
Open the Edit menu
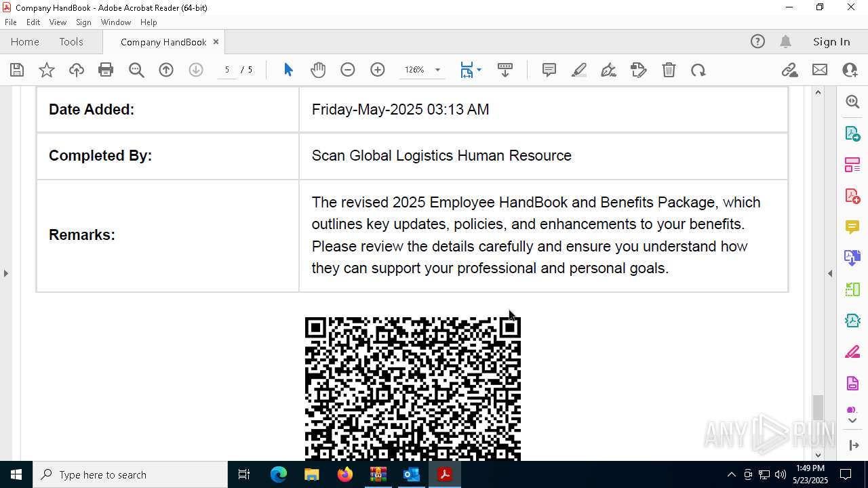coord(33,22)
